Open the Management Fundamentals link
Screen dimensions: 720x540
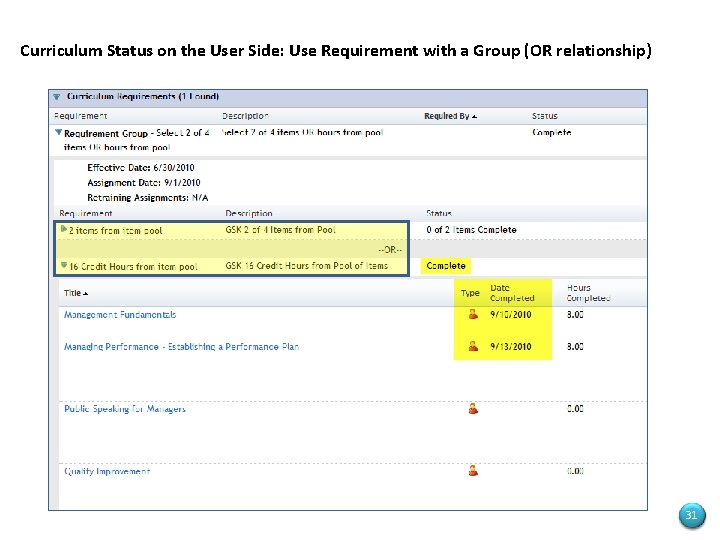click(120, 315)
